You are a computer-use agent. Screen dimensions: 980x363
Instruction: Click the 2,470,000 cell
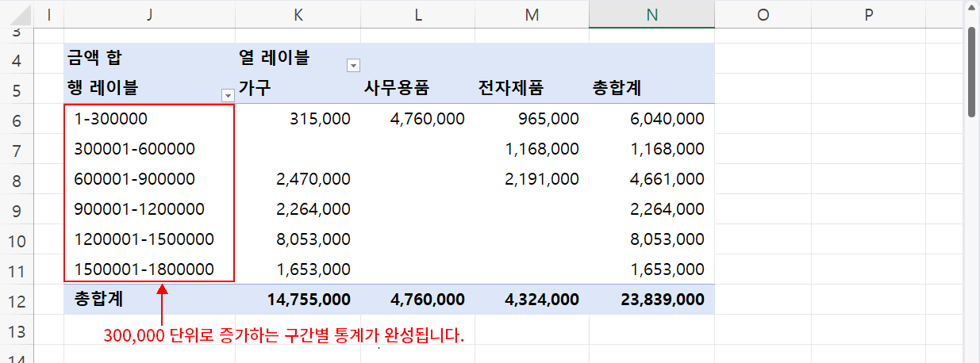(298, 178)
